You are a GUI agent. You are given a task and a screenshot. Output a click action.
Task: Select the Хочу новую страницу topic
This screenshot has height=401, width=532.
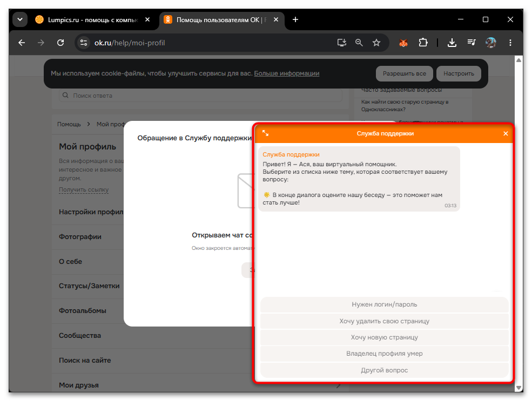point(384,337)
